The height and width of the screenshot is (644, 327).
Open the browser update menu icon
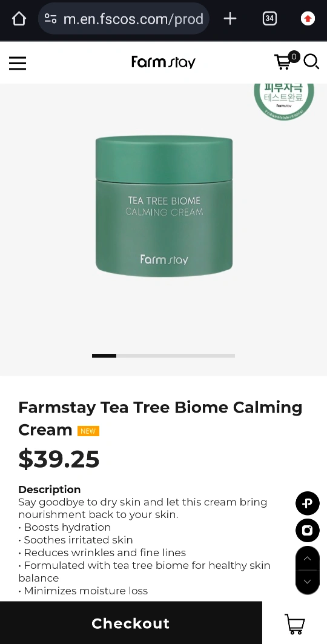(308, 19)
